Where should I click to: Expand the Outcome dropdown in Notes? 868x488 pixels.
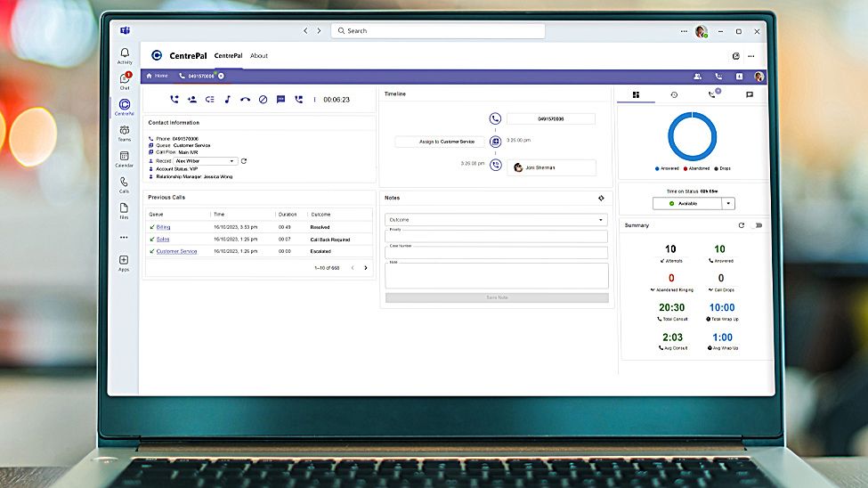[x=496, y=220]
